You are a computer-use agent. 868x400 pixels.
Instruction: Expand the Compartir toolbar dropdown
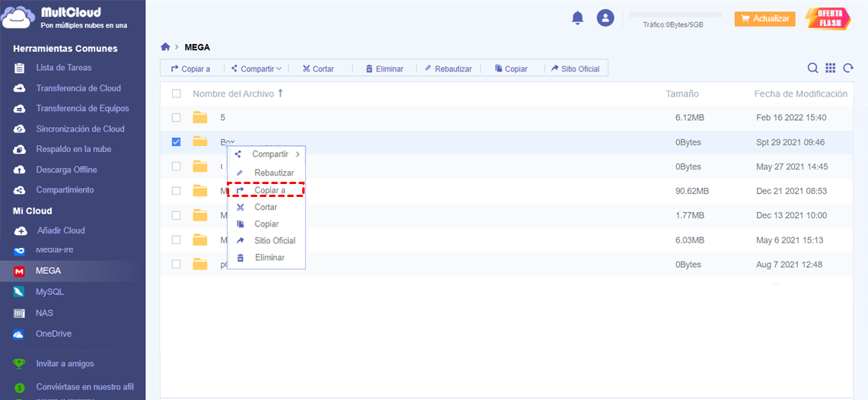click(257, 68)
